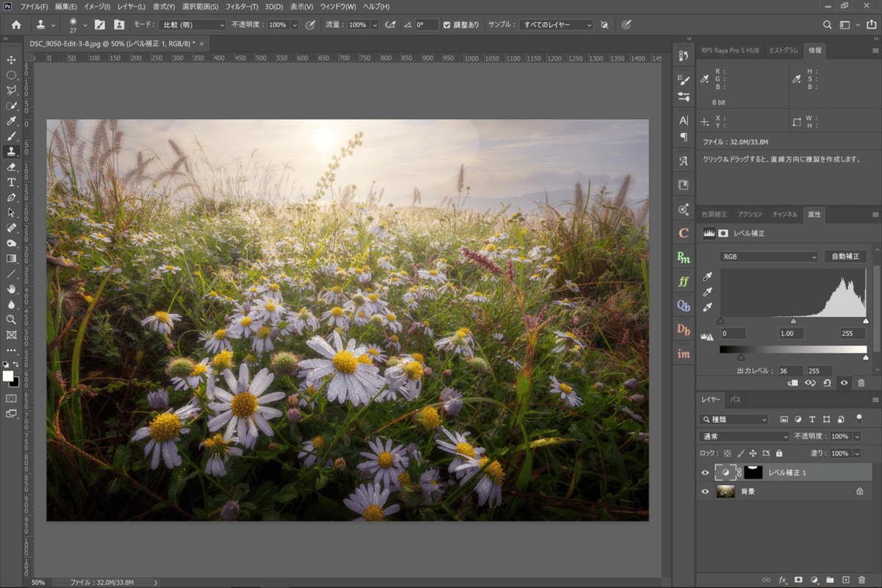Pick the Zoom magnifier tool

11,320
